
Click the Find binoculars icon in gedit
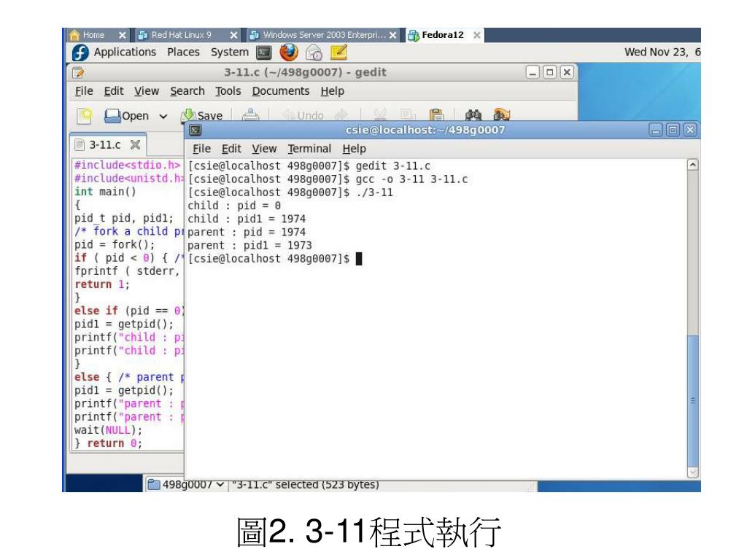click(x=473, y=115)
